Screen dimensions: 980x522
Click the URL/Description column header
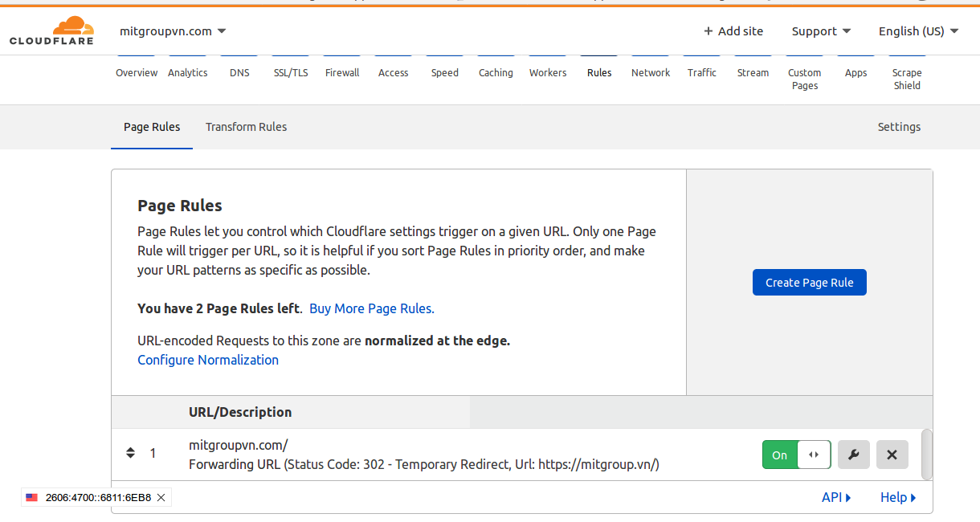[x=240, y=412]
